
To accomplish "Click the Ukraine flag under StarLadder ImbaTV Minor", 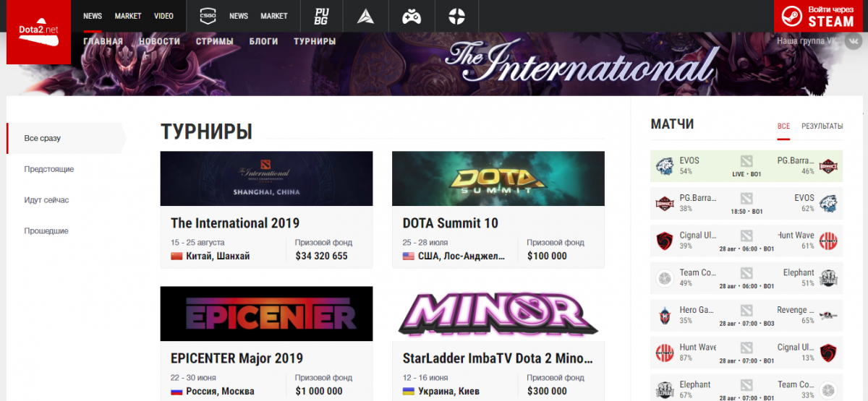I will click(x=409, y=392).
